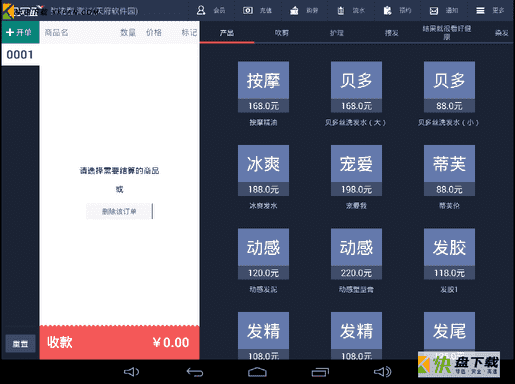Click the green 开单 new order button

click(20, 32)
